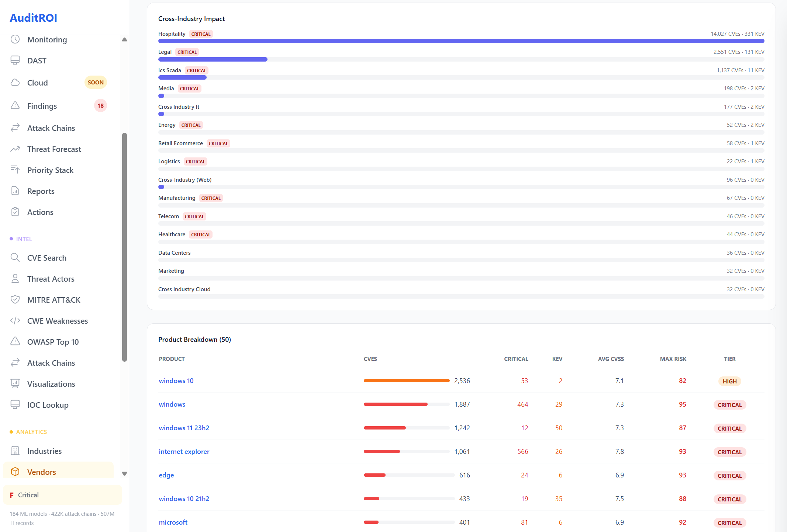Click the CWE Weaknesses code icon

tap(15, 321)
